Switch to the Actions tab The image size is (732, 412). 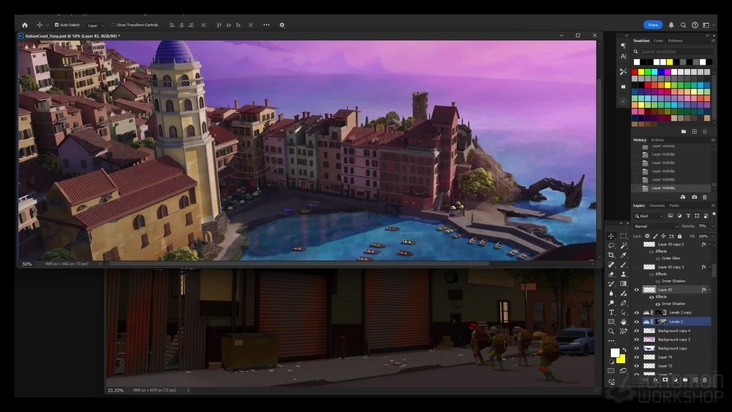(x=657, y=140)
